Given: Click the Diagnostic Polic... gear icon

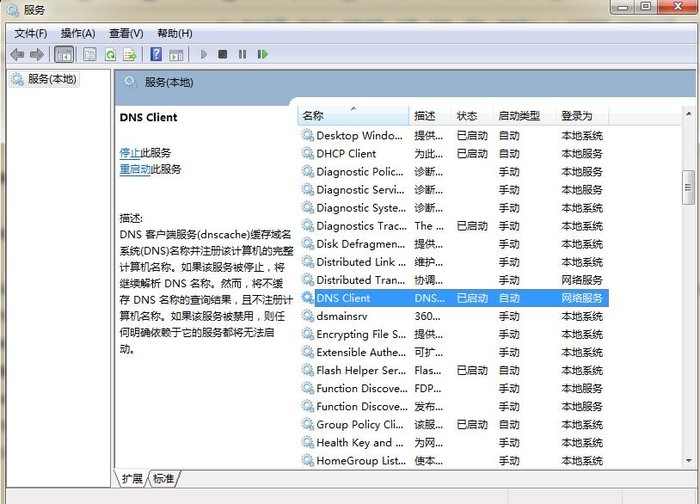Looking at the screenshot, I should coord(307,171).
